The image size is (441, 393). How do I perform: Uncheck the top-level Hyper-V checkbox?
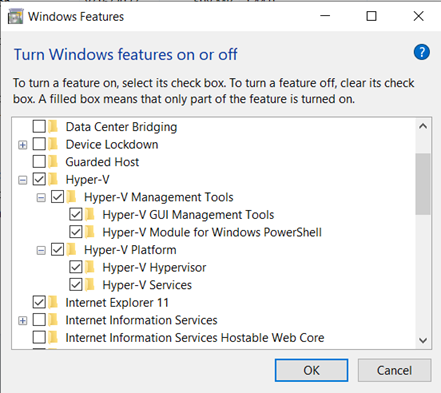[39, 179]
